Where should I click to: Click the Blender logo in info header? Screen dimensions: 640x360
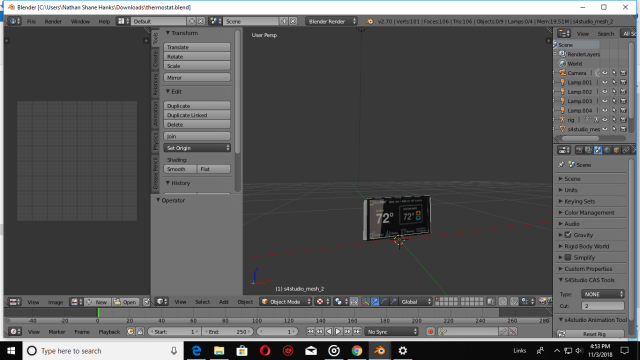(x=370, y=21)
